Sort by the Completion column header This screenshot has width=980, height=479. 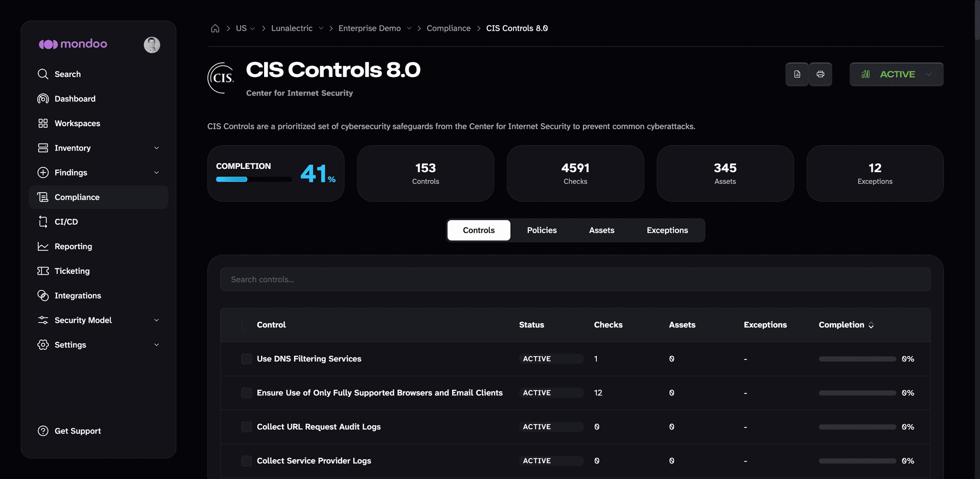click(x=846, y=325)
